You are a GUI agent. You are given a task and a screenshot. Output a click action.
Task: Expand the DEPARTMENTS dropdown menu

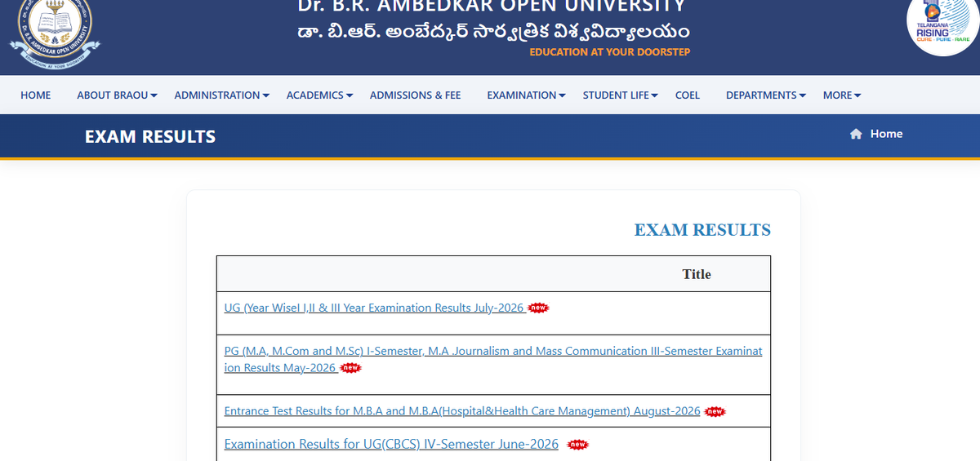[766, 95]
